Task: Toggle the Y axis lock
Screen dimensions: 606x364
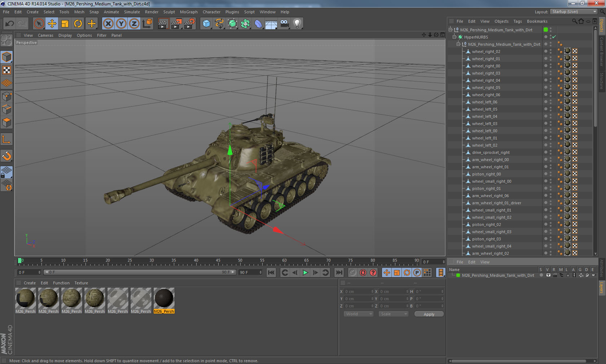Action: [x=121, y=24]
